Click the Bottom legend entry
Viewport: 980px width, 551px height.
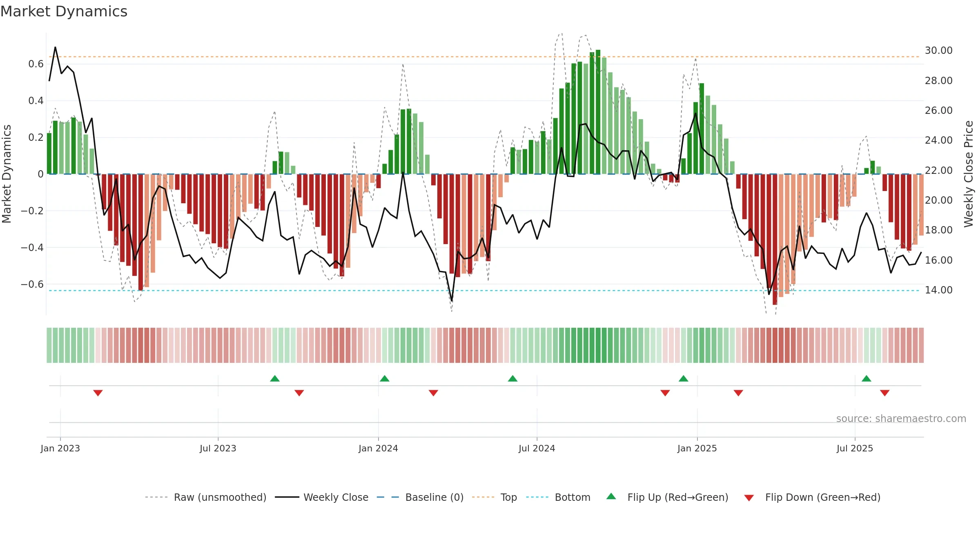tap(558, 497)
